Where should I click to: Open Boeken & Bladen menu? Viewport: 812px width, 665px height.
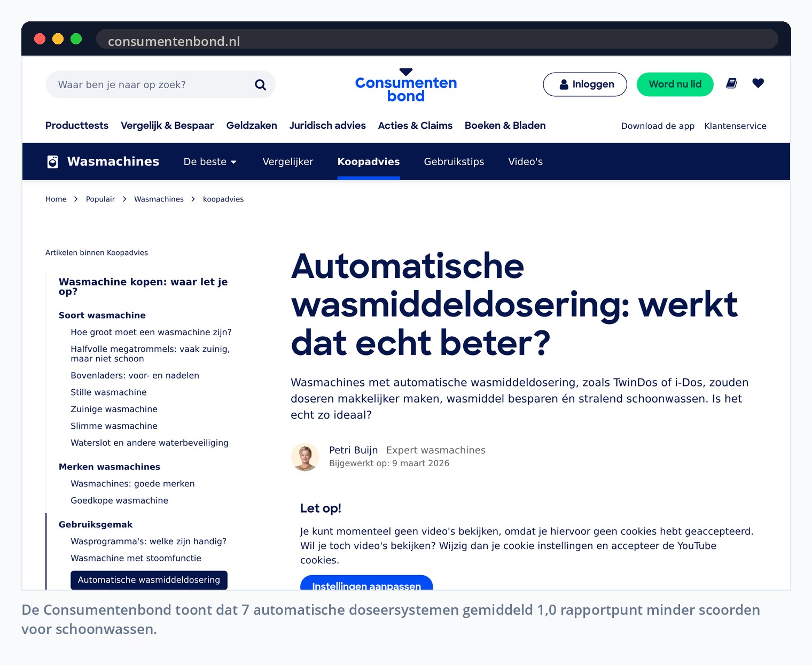click(505, 126)
